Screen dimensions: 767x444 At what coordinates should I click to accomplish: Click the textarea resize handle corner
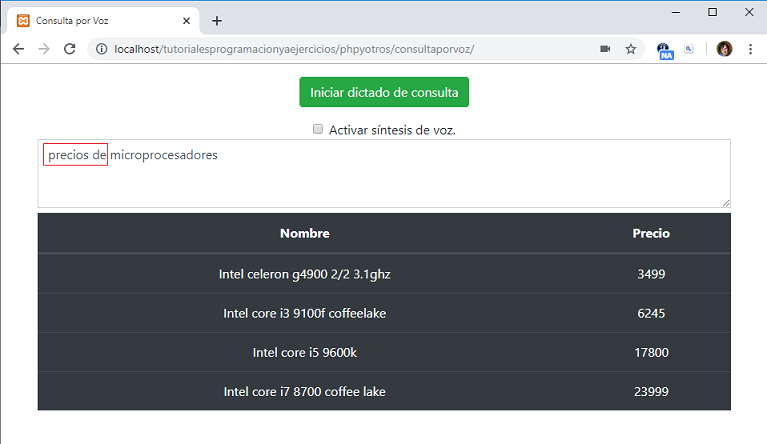tap(726, 203)
